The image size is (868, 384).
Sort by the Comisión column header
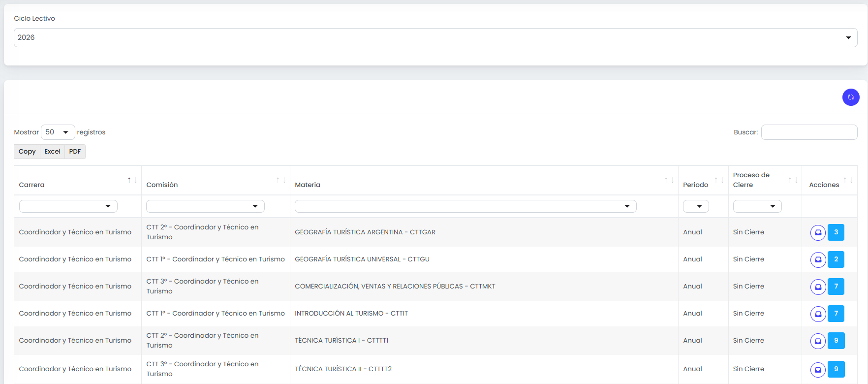pos(216,181)
